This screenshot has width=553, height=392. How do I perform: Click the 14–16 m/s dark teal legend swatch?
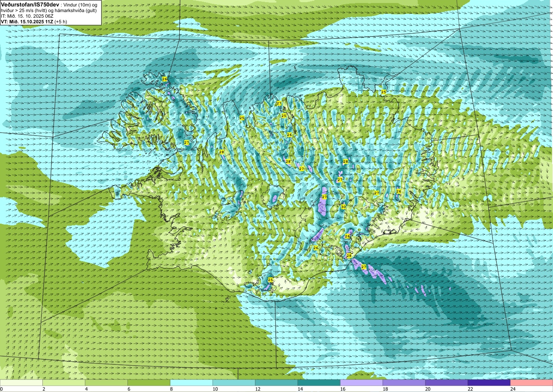pyautogui.click(x=319, y=383)
